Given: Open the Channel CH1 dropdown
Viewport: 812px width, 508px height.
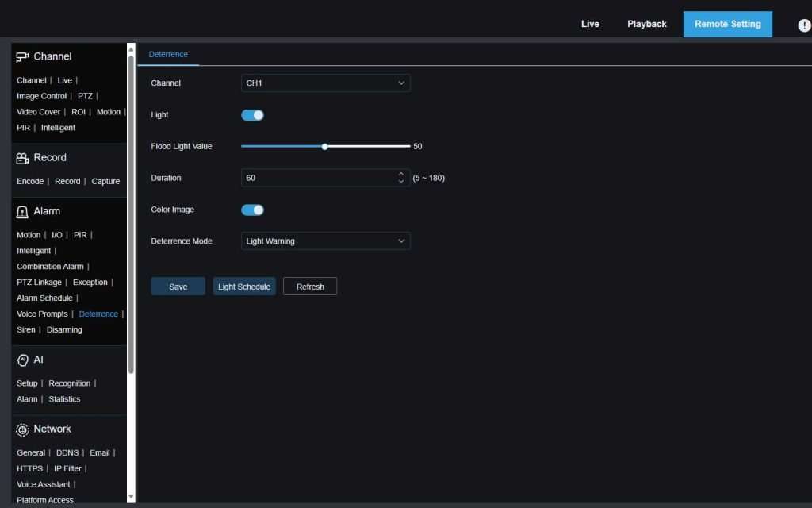Looking at the screenshot, I should pyautogui.click(x=325, y=83).
